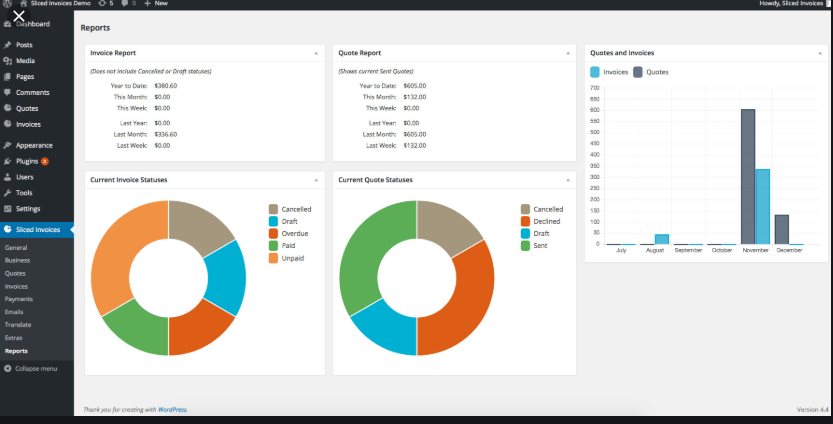Collapse the Quote Report panel arrow
The image size is (833, 424).
(x=568, y=53)
